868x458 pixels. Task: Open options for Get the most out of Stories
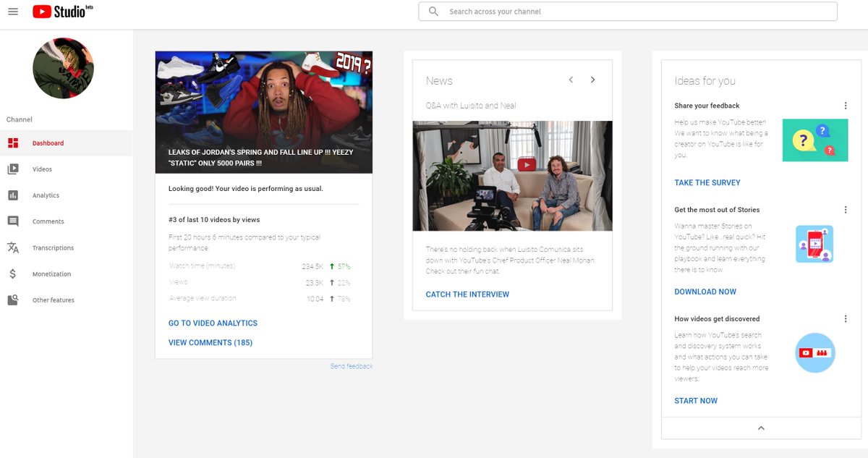[x=846, y=210]
